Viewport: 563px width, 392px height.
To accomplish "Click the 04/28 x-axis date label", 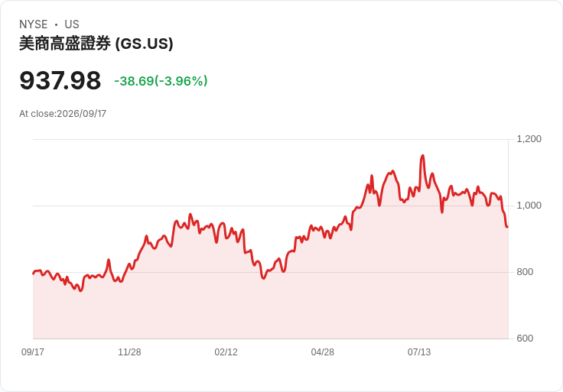I will (323, 352).
